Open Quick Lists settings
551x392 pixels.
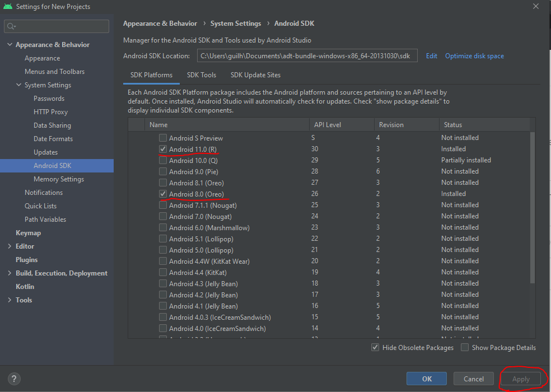(40, 206)
